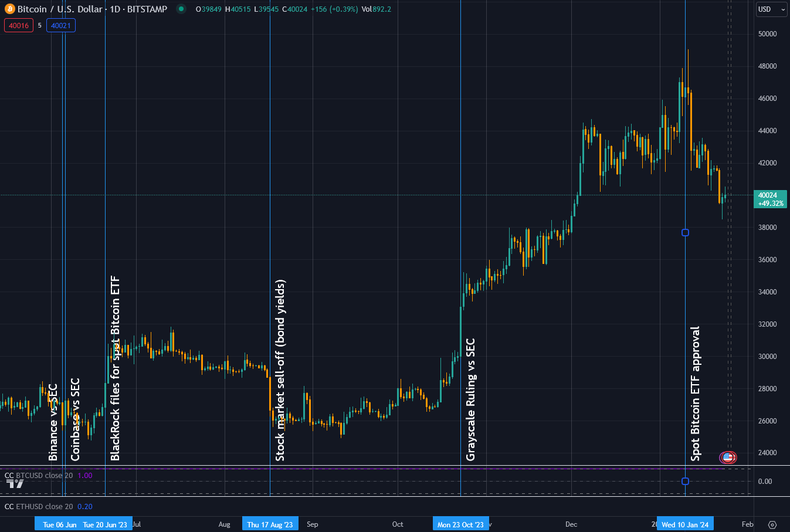The image size is (790, 532).
Task: Click the red sell price 40016 button
Action: 19,25
